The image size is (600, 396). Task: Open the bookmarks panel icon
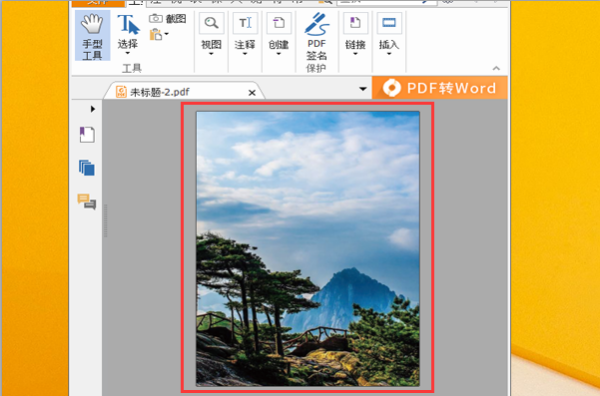click(x=87, y=135)
